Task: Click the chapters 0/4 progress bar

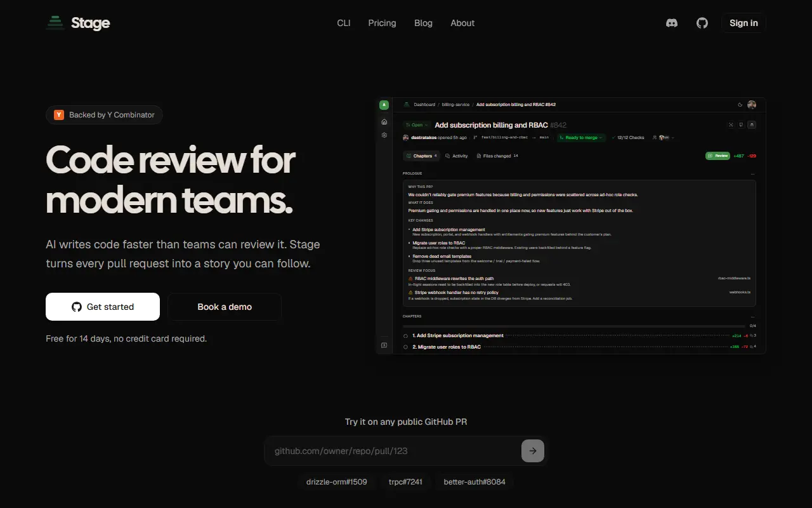Action: (x=574, y=326)
